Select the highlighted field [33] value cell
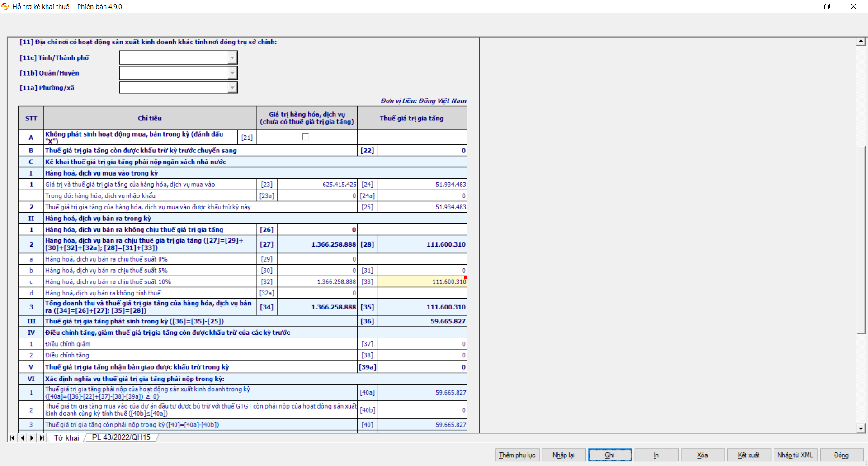Viewport: 868px width, 466px height. (x=422, y=282)
